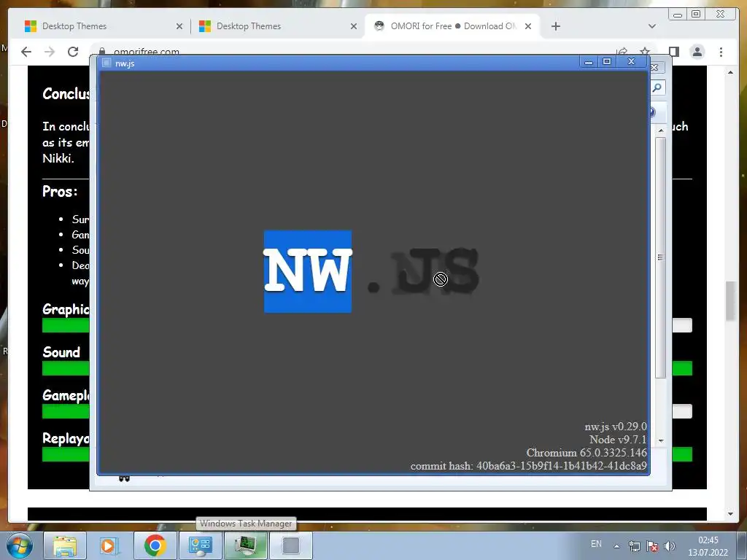Open Control Panel taskbar icon
The height and width of the screenshot is (560, 747).
[x=200, y=545]
